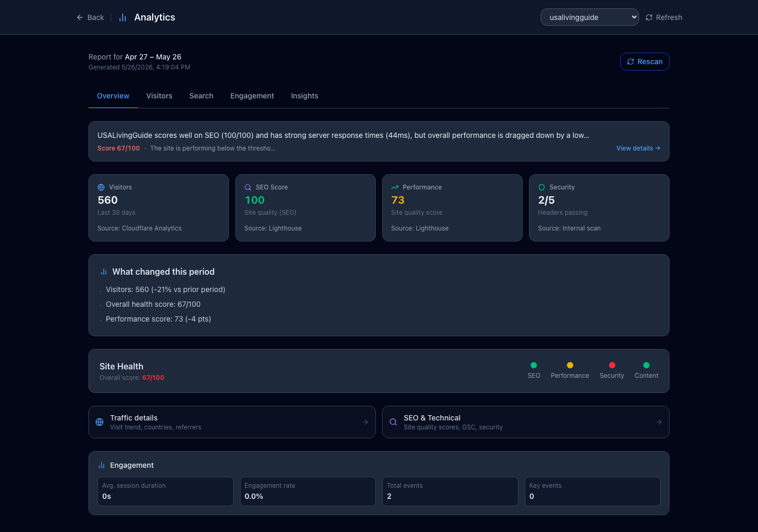Click the trend arrow icon on Performance card
Image resolution: width=758 pixels, height=532 pixels.
pyautogui.click(x=395, y=187)
